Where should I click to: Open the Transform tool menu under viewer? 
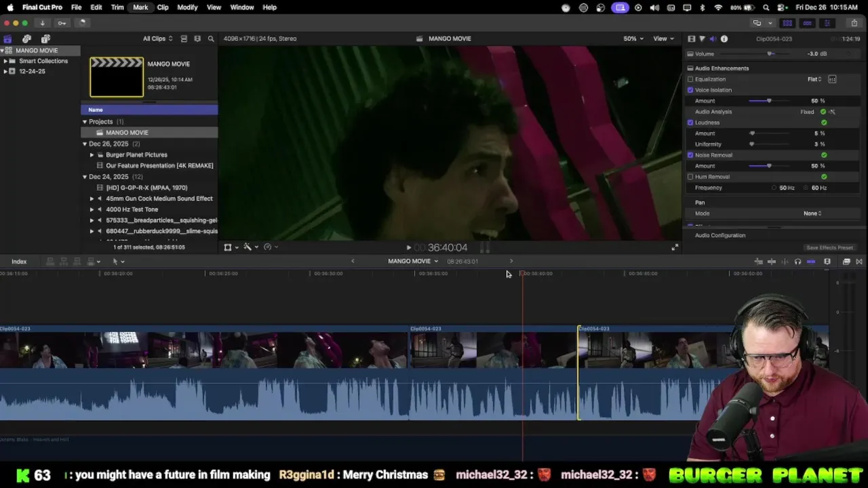[x=231, y=247]
